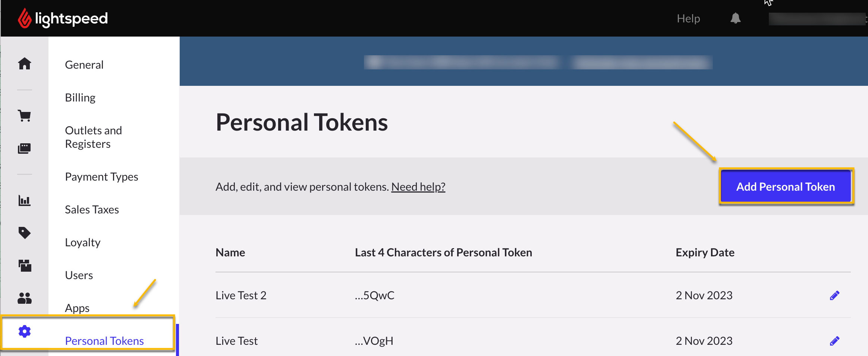This screenshot has height=356, width=868.
Task: Open the Need help? link
Action: [418, 187]
